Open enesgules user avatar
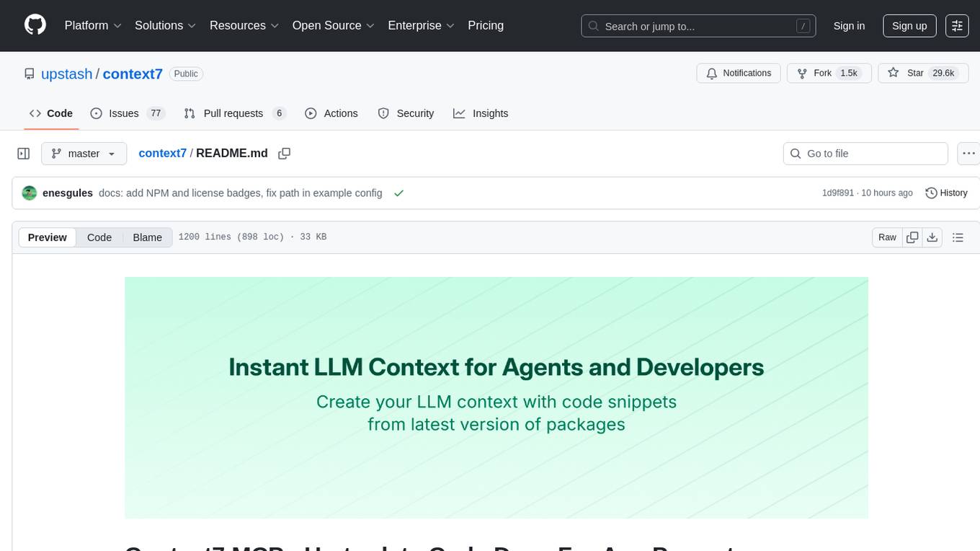 click(30, 193)
